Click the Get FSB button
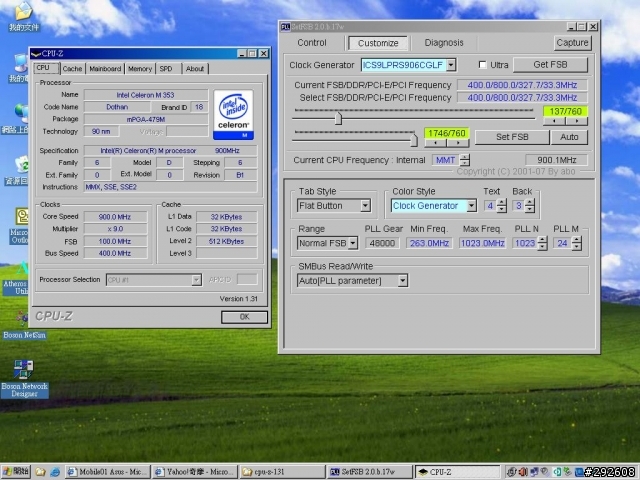This screenshot has height=480, width=640. [550, 64]
